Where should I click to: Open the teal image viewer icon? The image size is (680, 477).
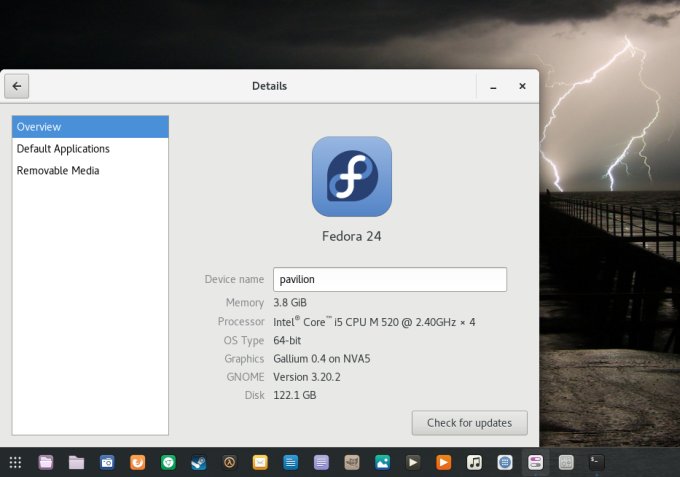382,462
